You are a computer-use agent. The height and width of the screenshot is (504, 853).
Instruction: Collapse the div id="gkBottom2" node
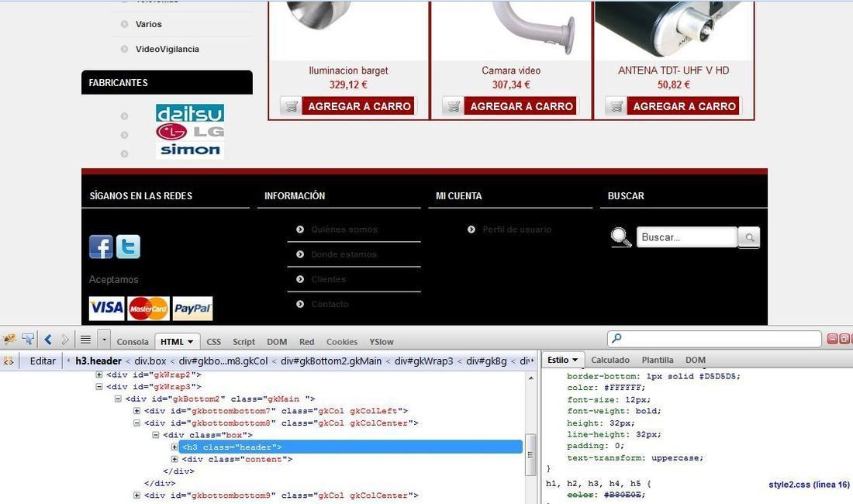(118, 399)
